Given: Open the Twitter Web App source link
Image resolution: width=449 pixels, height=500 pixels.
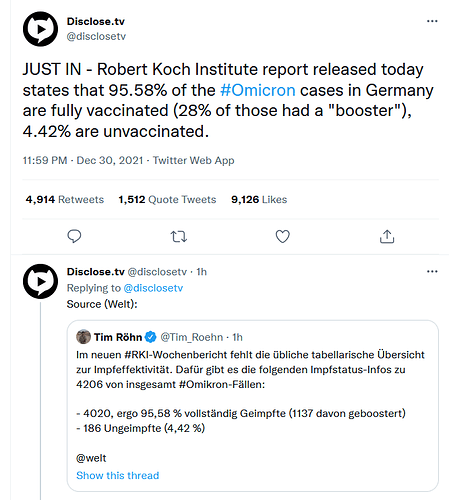Looking at the screenshot, I should [x=194, y=160].
